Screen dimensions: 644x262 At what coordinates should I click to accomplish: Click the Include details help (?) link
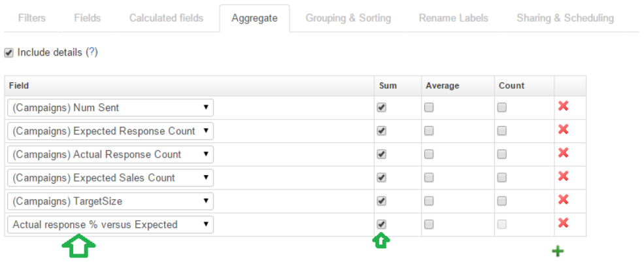pos(92,52)
